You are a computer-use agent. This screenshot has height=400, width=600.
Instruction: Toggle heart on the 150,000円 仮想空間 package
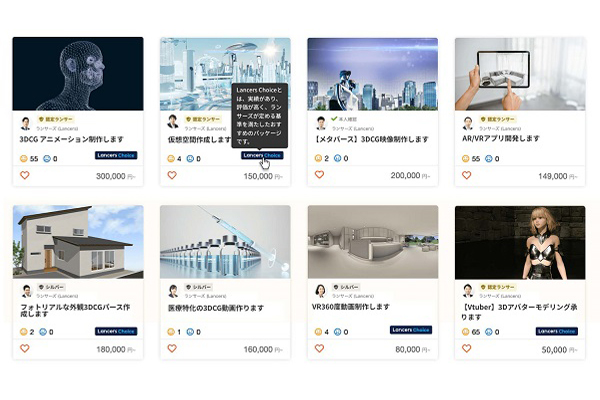[172, 175]
